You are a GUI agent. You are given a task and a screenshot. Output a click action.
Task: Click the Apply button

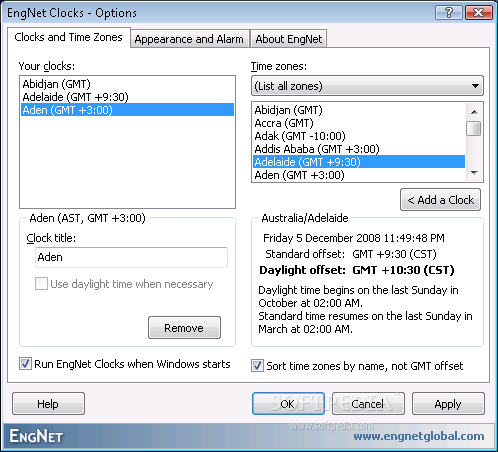tap(448, 404)
